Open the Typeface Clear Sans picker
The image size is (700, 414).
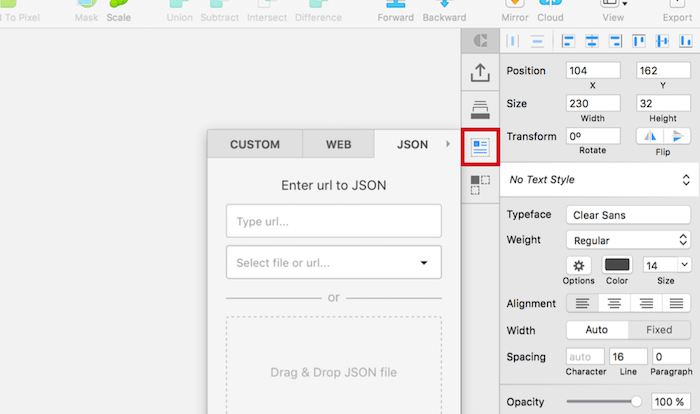point(628,215)
